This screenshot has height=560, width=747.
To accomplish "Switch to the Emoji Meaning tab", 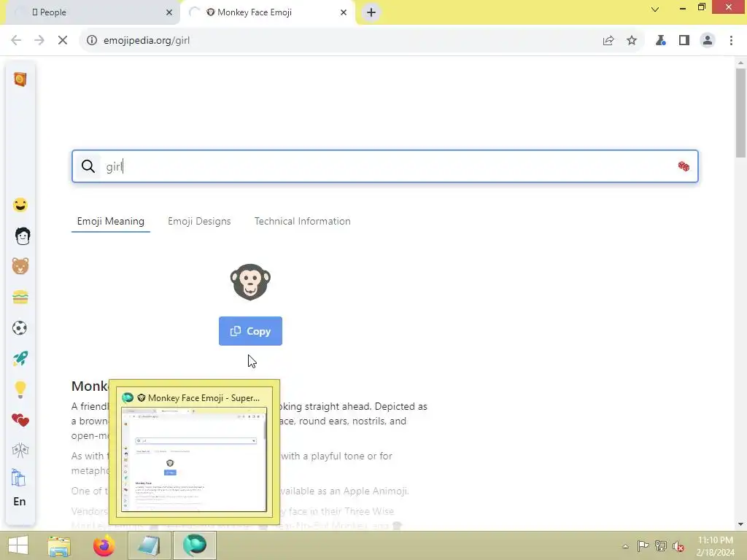I will 111,222.
